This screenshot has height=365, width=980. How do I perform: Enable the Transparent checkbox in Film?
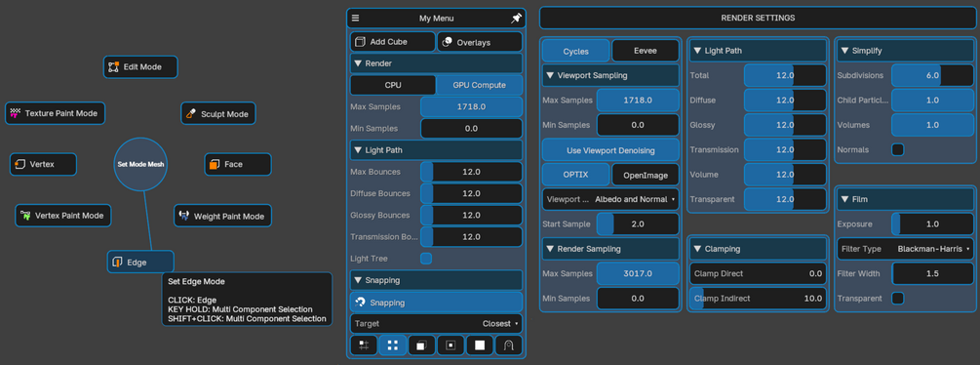[897, 298]
